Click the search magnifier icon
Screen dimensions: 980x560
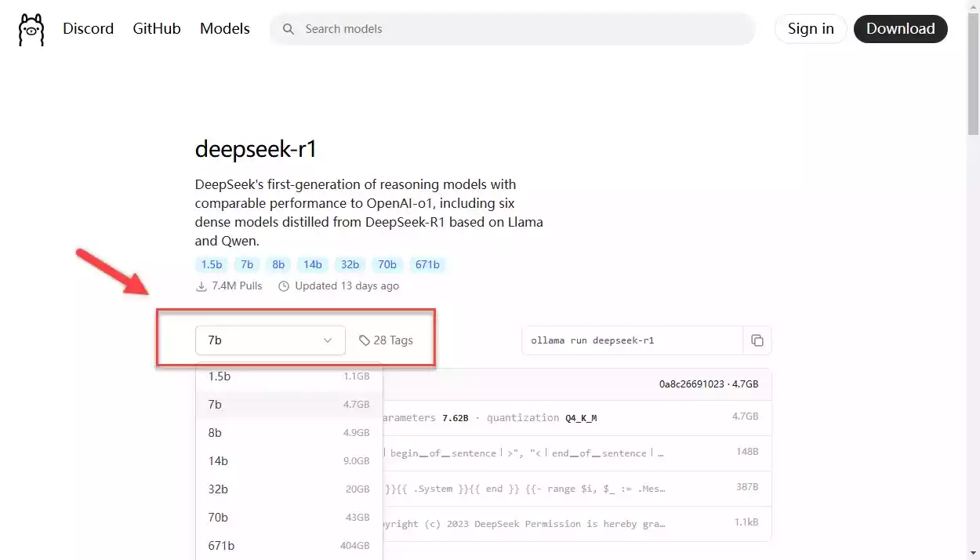(289, 29)
